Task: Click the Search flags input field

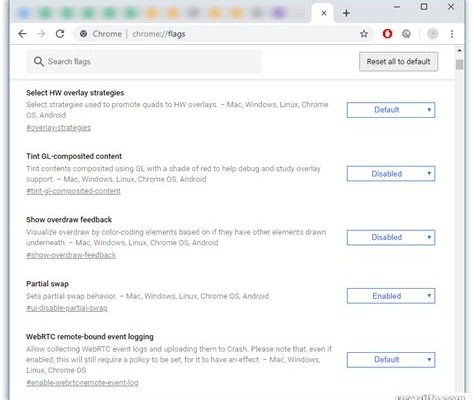Action: [x=144, y=61]
